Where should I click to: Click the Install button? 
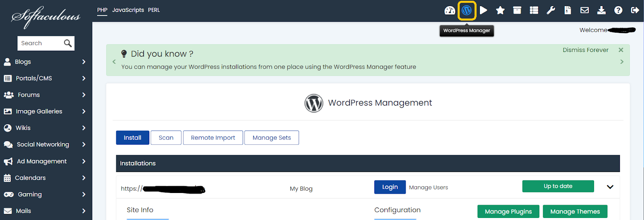click(x=132, y=138)
